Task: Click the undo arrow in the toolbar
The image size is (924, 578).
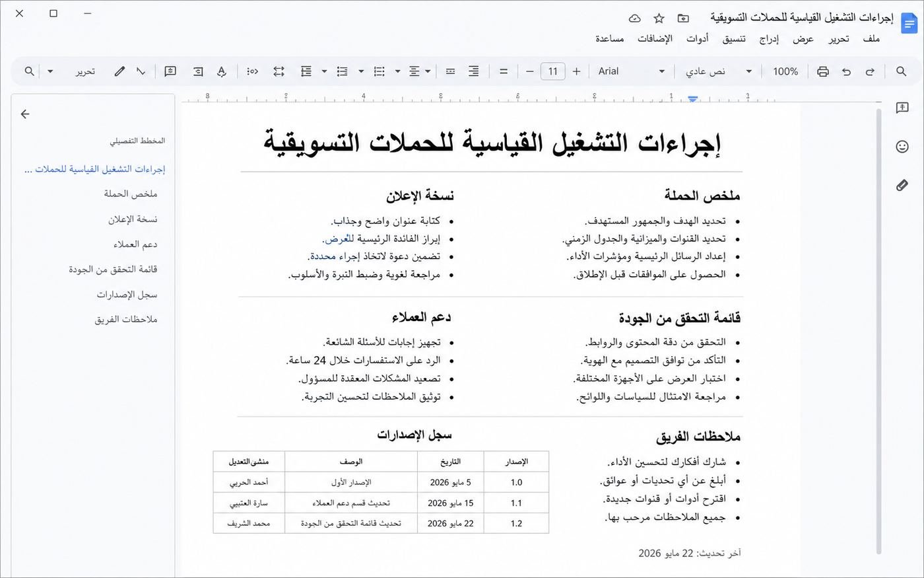Action: (846, 71)
